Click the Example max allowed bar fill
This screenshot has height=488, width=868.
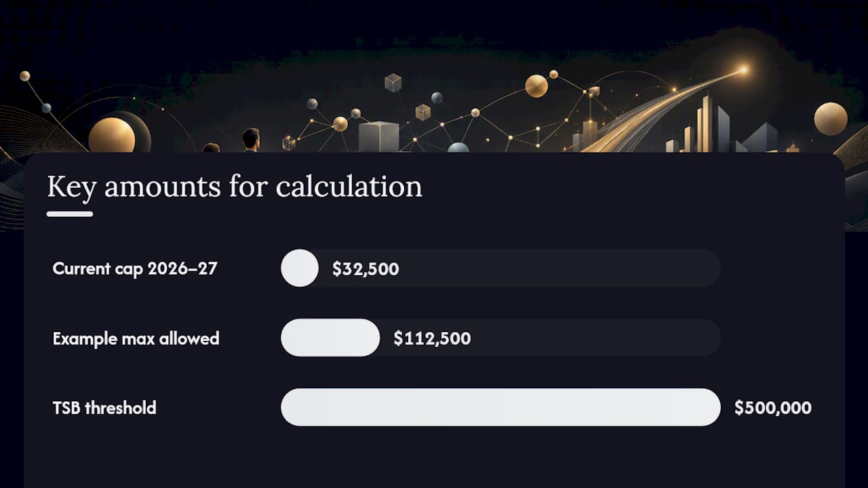tap(330, 338)
